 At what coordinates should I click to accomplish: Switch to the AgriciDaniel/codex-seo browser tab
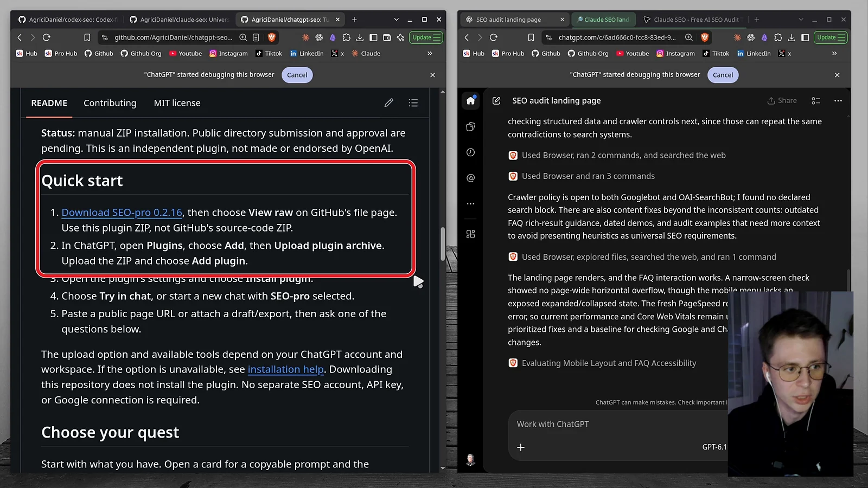coord(68,20)
